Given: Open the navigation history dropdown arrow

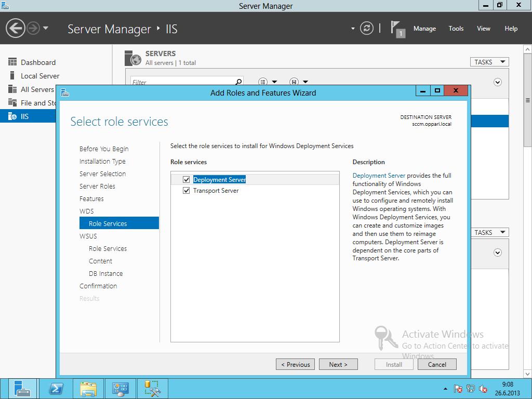Looking at the screenshot, I should point(46,28).
